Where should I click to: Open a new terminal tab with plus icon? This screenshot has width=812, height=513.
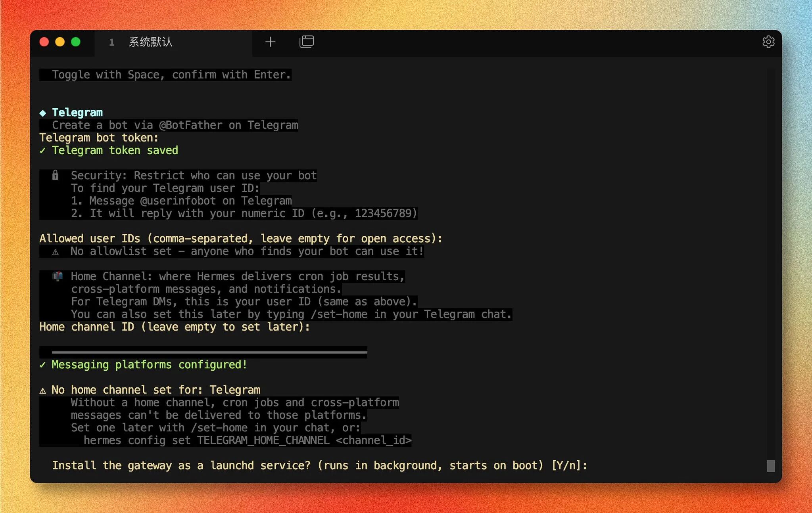point(270,42)
